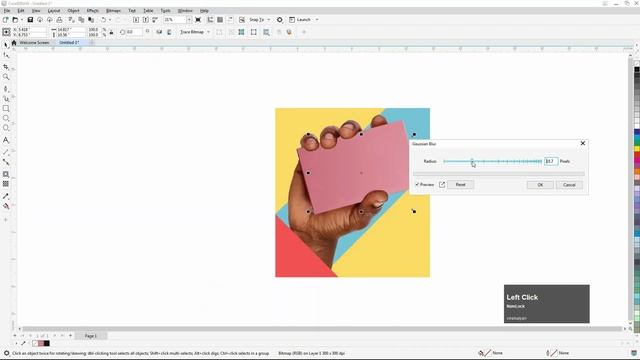The width and height of the screenshot is (640, 360).
Task: Click the Export icon in the toolbar
Action: coord(146,20)
